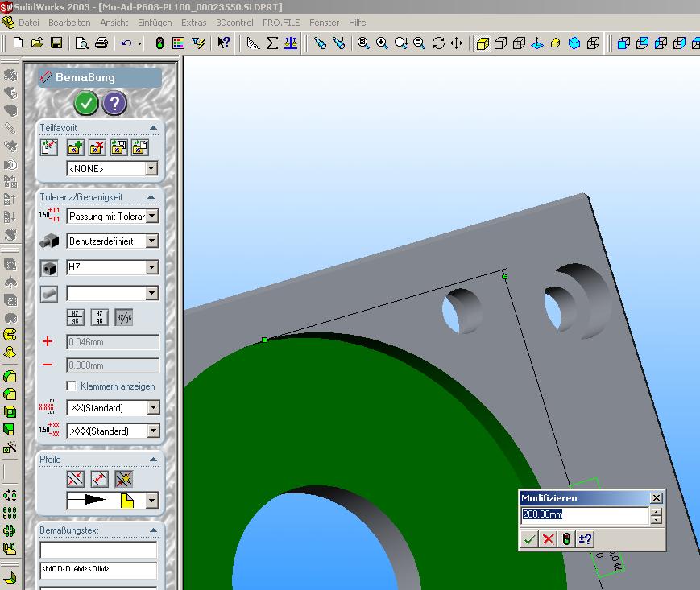Screen dimensions: 700x590
Task: Add favorite icon with green plus
Action: pyautogui.click(x=76, y=147)
